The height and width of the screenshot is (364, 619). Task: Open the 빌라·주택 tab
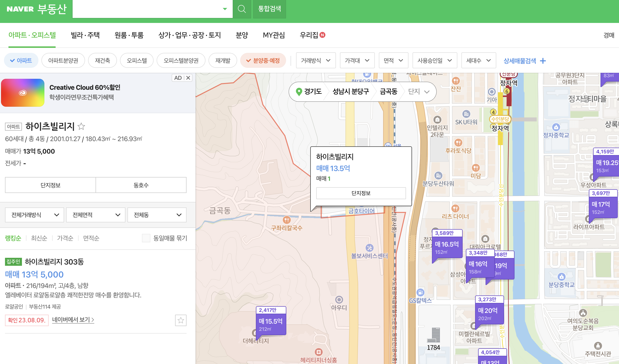[x=85, y=35]
